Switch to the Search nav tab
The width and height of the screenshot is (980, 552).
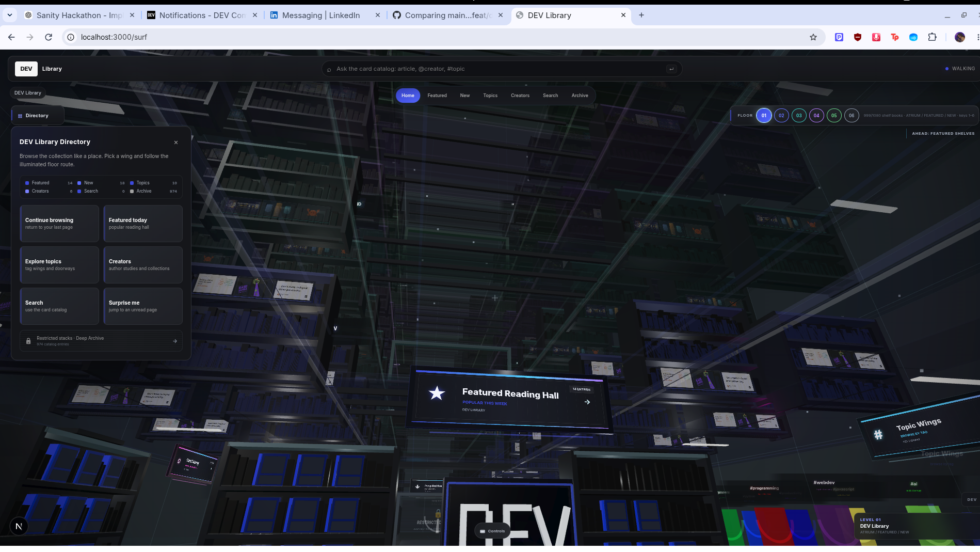pos(551,96)
